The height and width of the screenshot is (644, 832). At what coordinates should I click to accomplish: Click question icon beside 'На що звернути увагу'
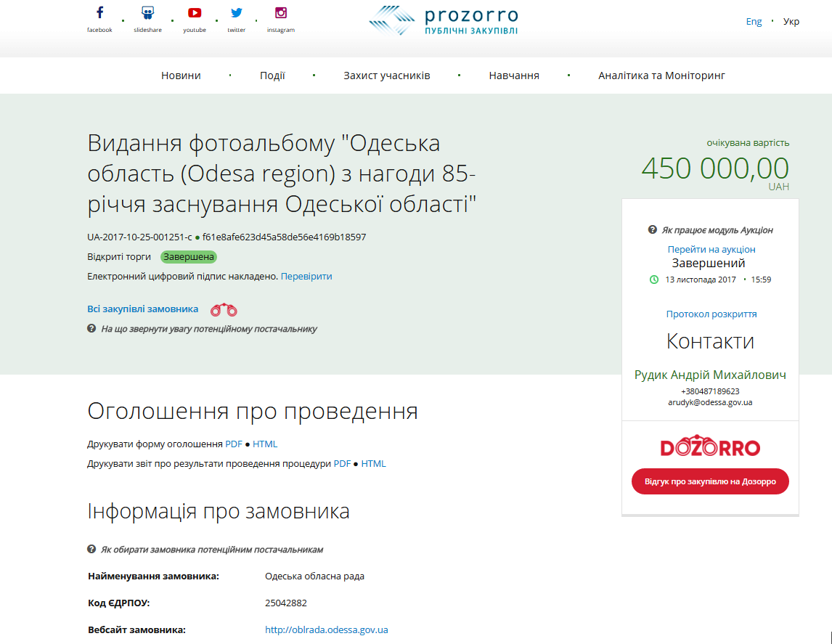91,328
